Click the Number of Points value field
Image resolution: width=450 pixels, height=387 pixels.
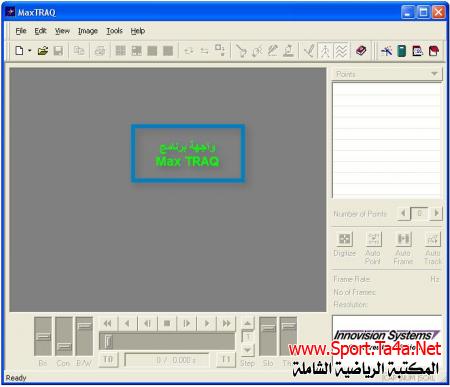click(420, 213)
